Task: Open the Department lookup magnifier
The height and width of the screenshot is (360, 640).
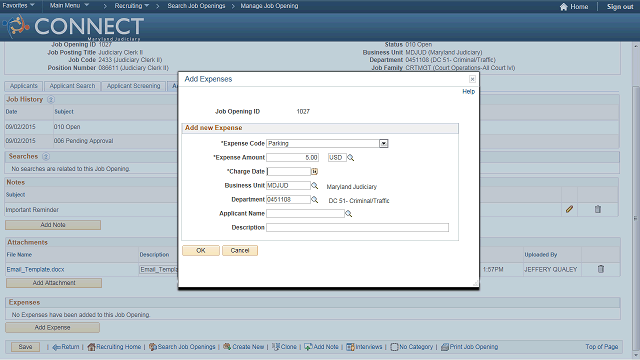Action: pyautogui.click(x=314, y=199)
